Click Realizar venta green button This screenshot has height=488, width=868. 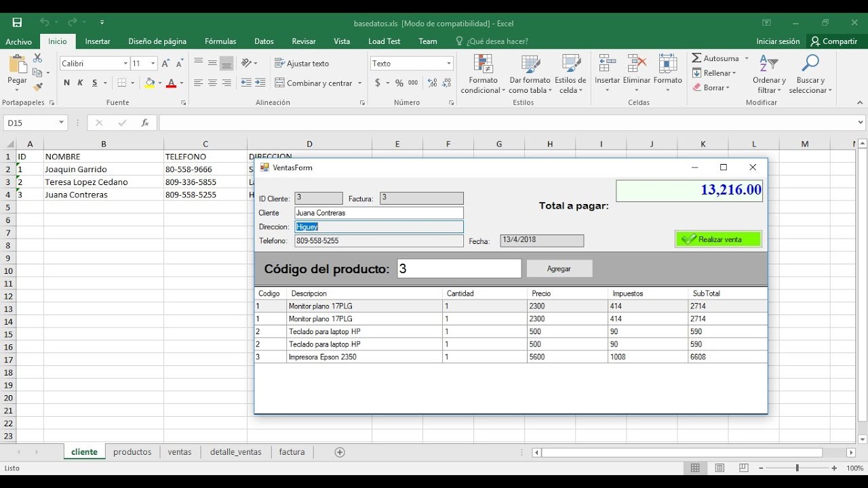(718, 239)
